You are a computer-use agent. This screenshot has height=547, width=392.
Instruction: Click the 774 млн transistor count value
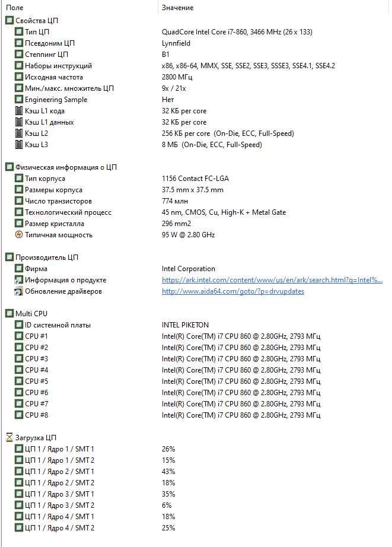click(175, 201)
